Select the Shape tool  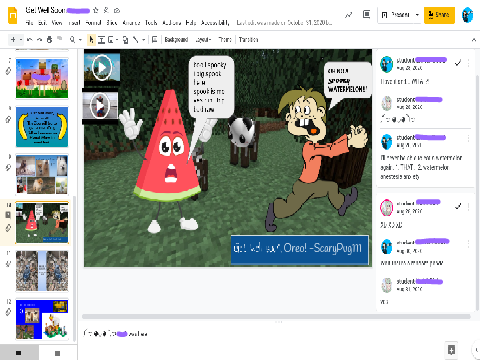pos(125,40)
